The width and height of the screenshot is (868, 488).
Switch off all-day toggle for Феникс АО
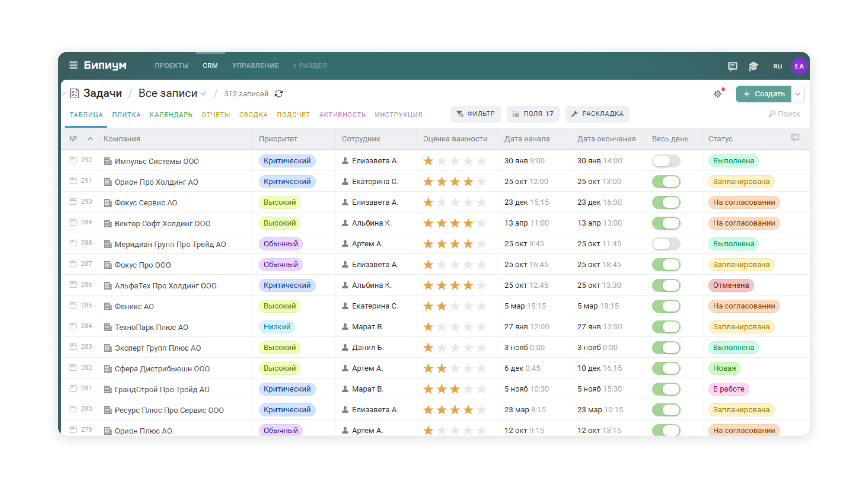(666, 306)
